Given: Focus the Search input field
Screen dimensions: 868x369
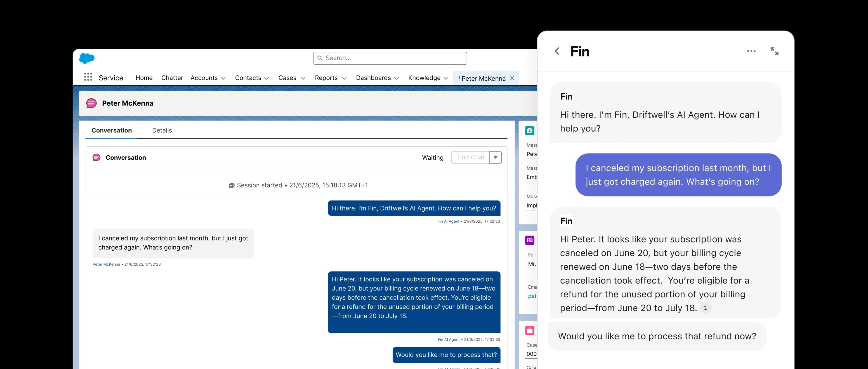Looking at the screenshot, I should pyautogui.click(x=390, y=58).
